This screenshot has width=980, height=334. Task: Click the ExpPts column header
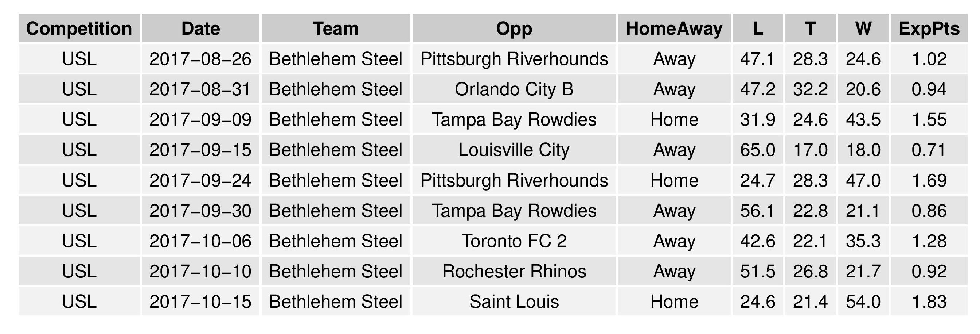pos(929,28)
